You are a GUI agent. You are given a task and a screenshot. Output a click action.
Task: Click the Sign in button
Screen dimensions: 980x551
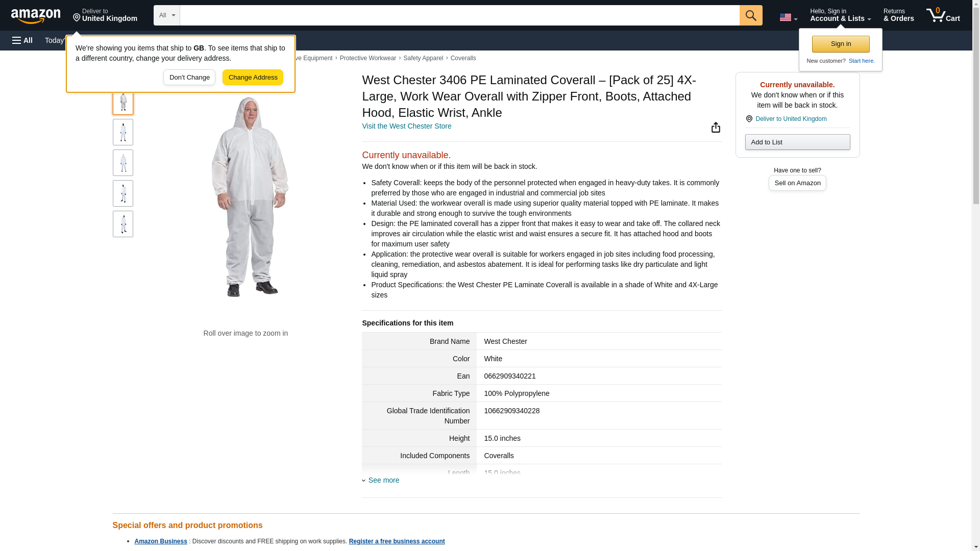840,44
